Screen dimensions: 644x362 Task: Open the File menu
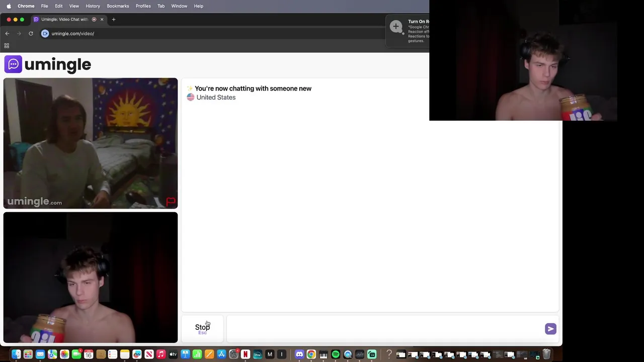(44, 6)
